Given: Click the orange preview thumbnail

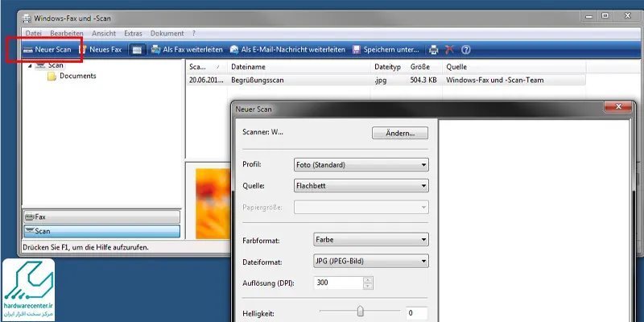Looking at the screenshot, I should click(x=213, y=204).
